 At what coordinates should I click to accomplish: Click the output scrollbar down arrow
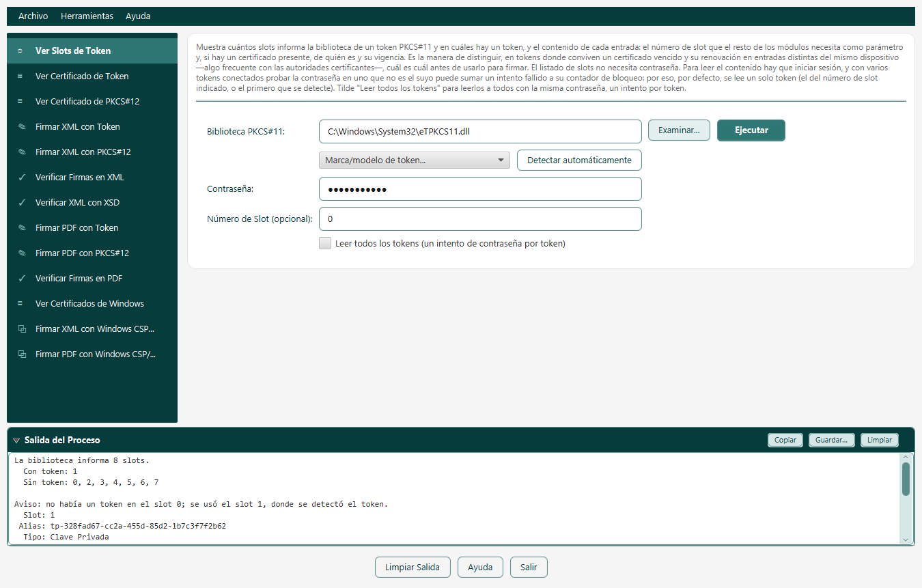(x=906, y=539)
